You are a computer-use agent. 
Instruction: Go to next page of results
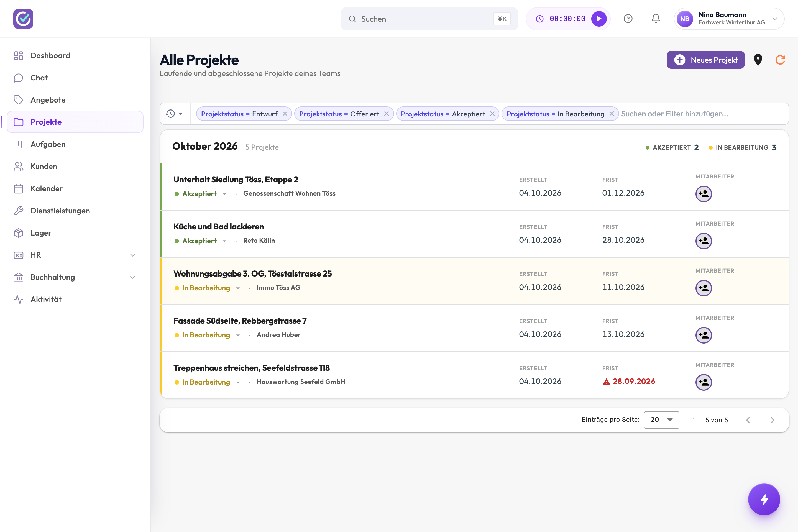pos(773,420)
